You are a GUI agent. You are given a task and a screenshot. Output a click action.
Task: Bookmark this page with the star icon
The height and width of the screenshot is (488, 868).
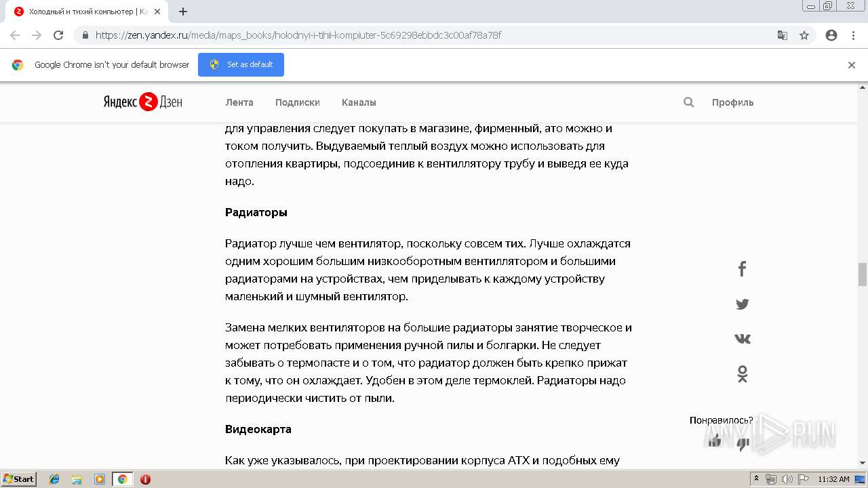(x=804, y=35)
